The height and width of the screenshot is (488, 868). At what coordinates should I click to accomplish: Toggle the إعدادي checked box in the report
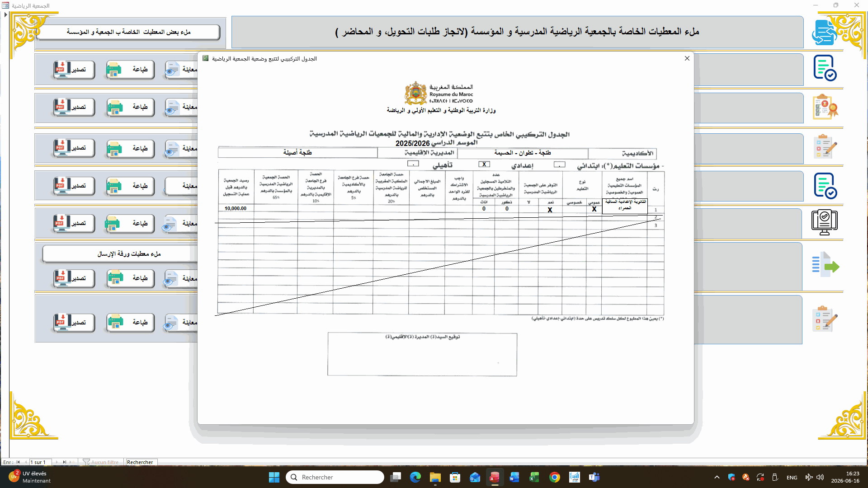click(x=484, y=164)
